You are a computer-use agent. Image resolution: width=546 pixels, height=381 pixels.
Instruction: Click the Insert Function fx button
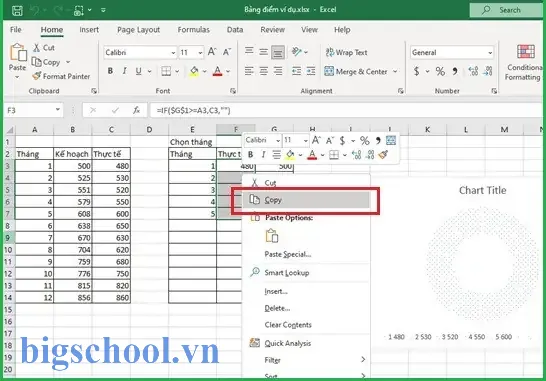click(x=136, y=110)
